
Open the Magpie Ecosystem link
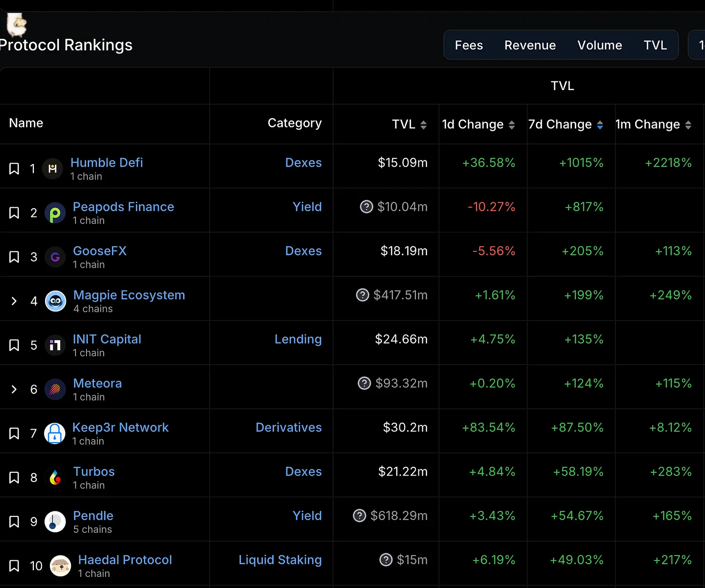pyautogui.click(x=129, y=295)
